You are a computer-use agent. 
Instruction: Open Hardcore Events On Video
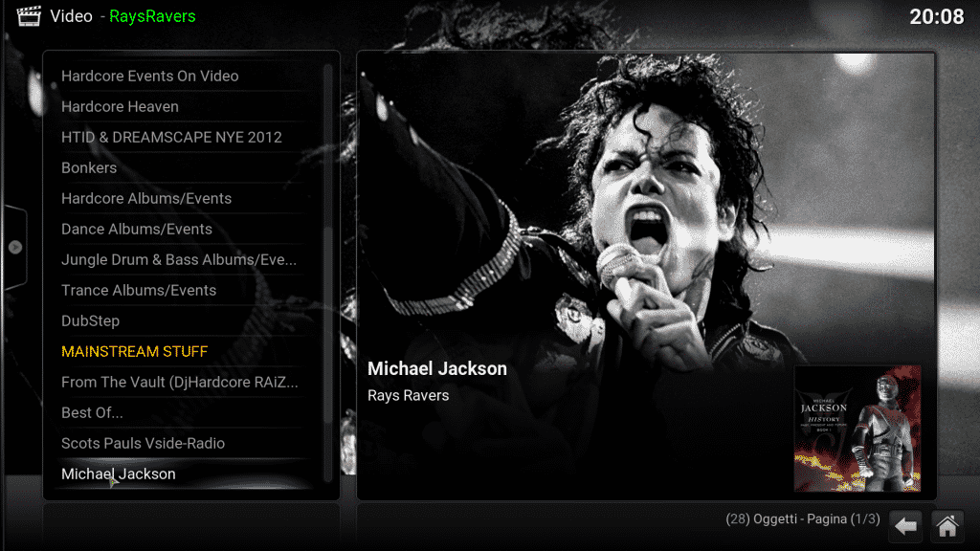[185, 77]
